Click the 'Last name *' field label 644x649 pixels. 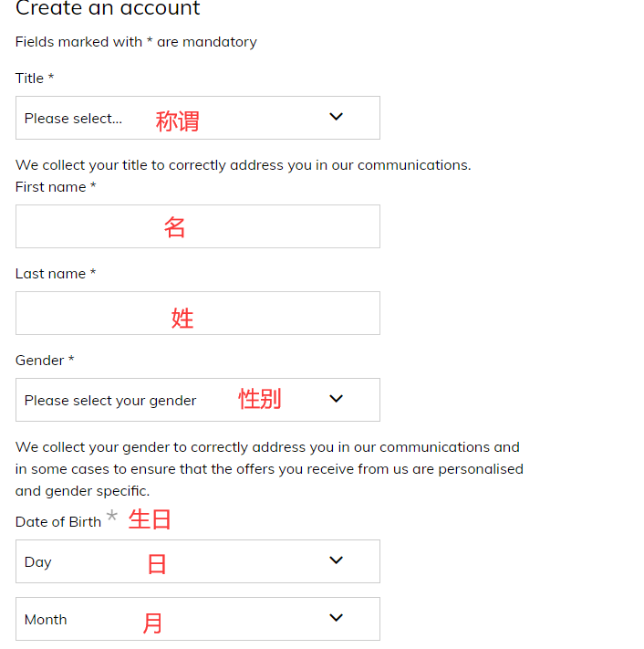56,274
